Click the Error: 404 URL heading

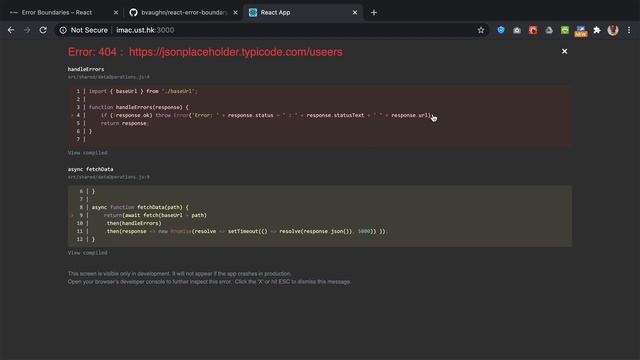205,52
